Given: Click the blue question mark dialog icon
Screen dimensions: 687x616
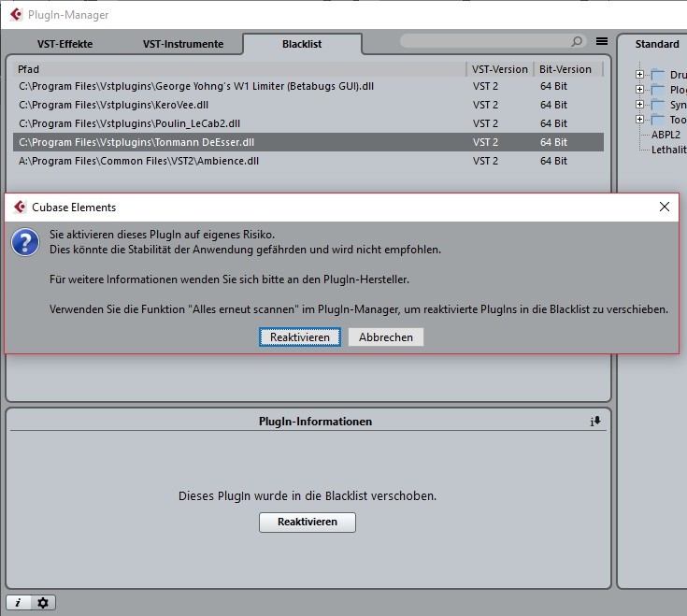Looking at the screenshot, I should tap(25, 242).
